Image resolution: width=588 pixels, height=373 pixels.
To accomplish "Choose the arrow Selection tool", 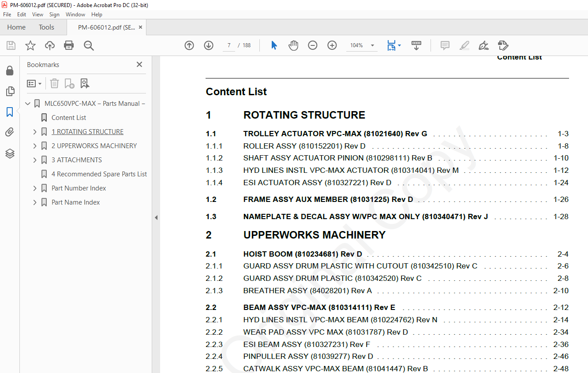I will coord(274,45).
